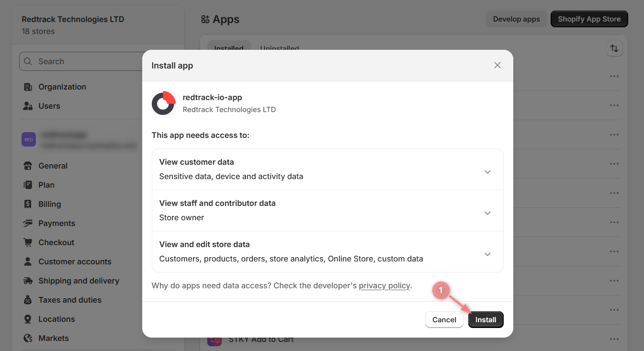The image size is (644, 351).
Task: Click the redtrack-io-app logo thumbnail
Action: (163, 103)
